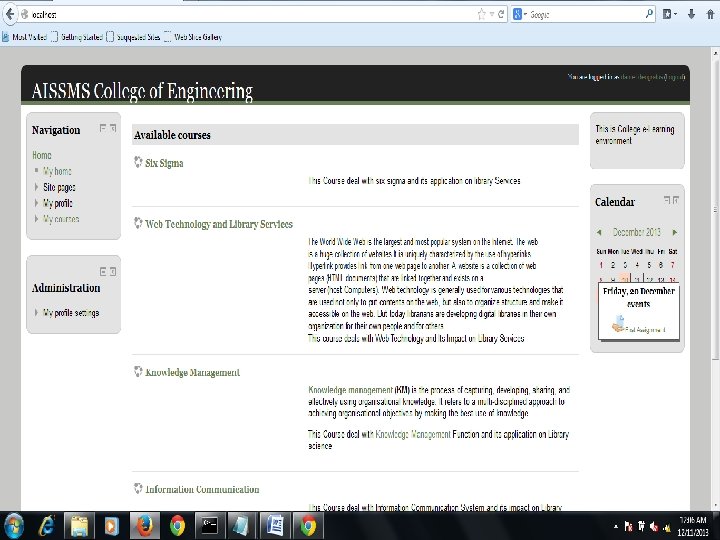Open Web Technology and Library Services course

219,224
